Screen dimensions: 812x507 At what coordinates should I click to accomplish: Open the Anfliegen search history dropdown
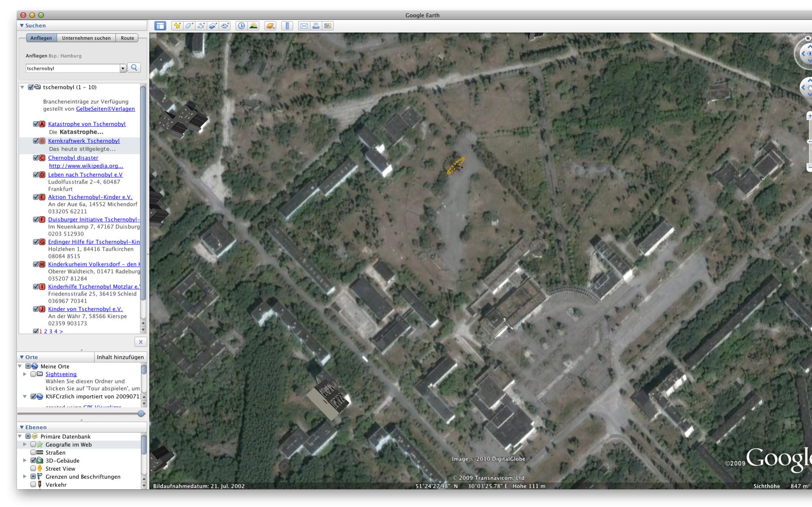123,68
